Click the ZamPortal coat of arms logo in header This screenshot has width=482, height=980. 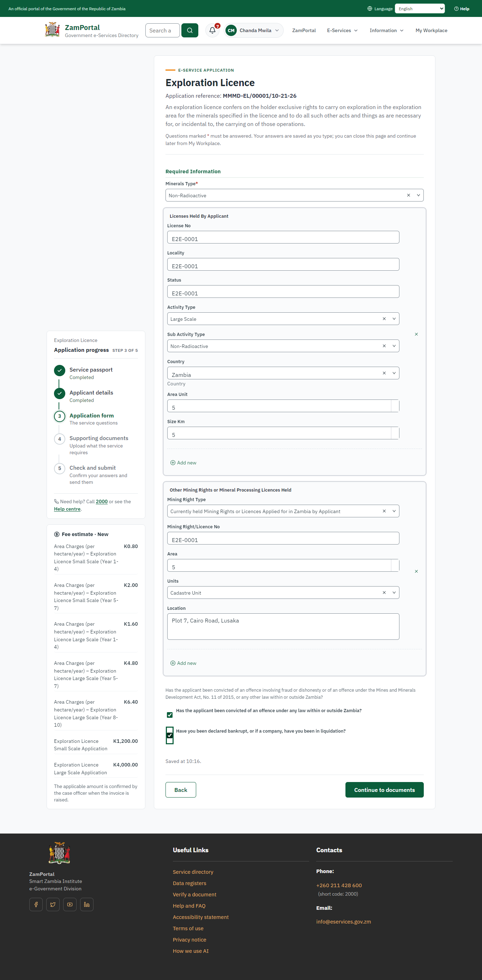[52, 30]
